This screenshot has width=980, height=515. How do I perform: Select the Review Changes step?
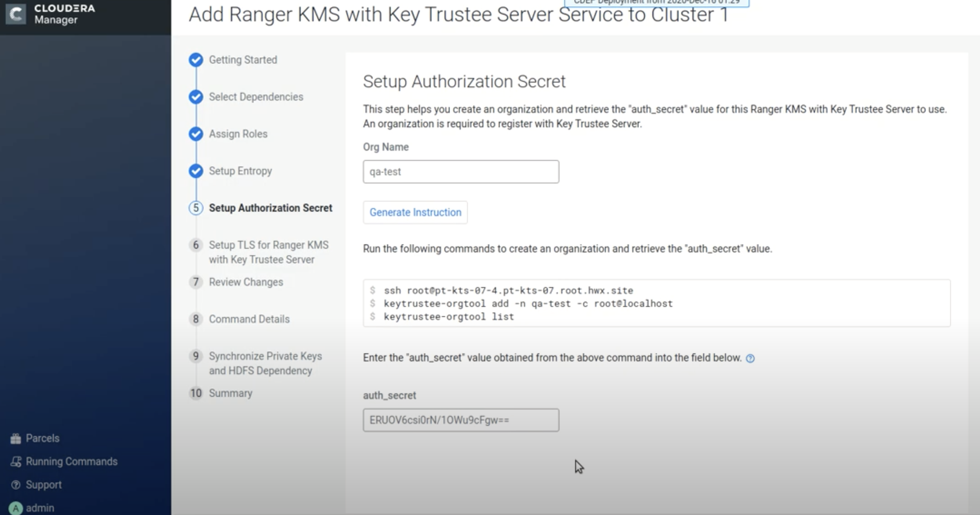pos(246,282)
